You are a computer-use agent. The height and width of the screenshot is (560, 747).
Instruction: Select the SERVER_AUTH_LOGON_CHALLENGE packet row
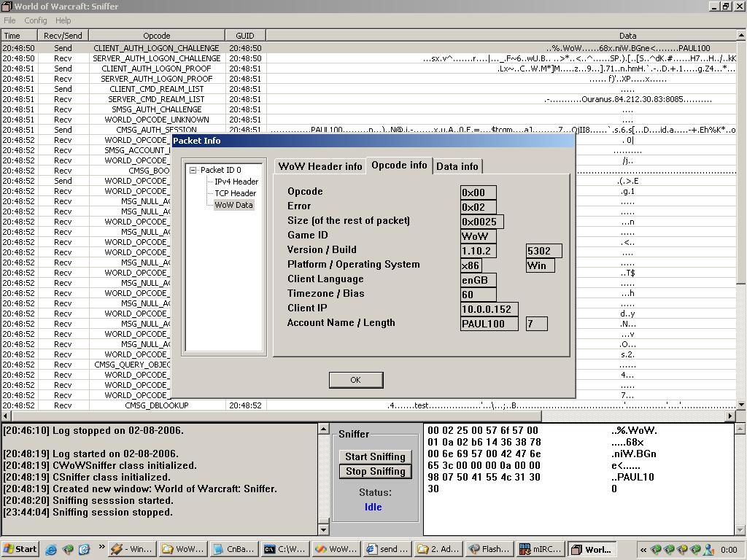pos(368,58)
